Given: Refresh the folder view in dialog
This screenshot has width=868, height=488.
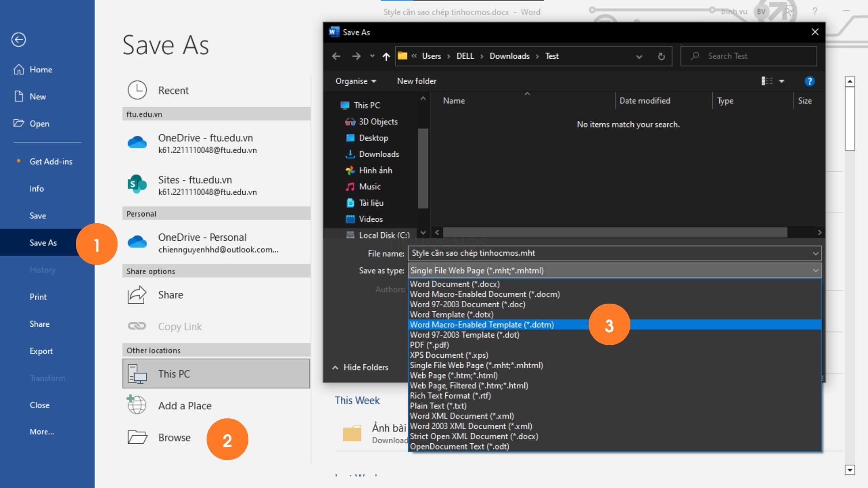Looking at the screenshot, I should (x=661, y=56).
